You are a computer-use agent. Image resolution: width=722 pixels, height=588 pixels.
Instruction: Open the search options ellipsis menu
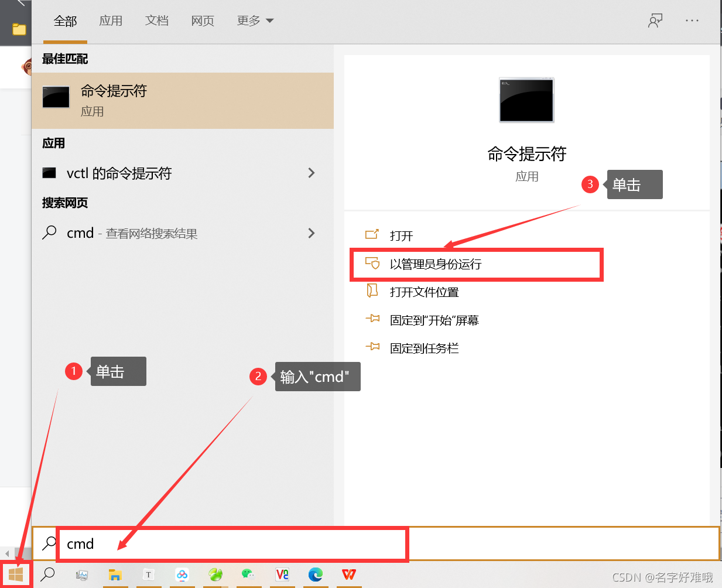692,20
